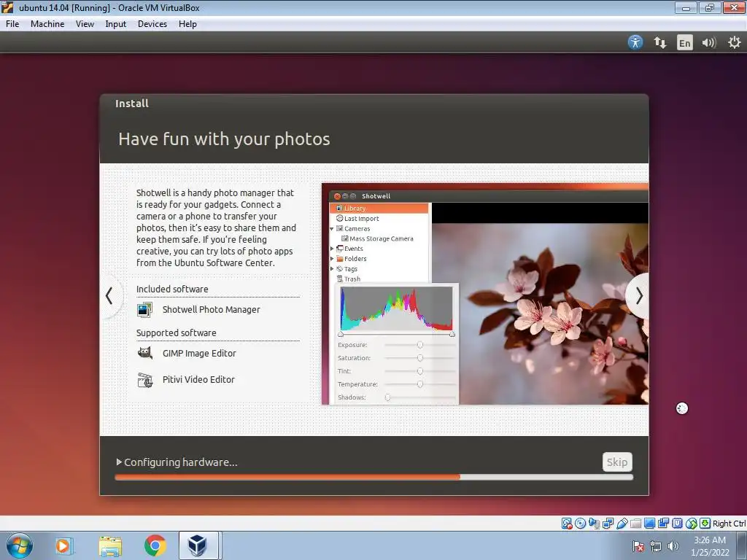This screenshot has width=747, height=560.
Task: Click VirtualBox hard disk activity icon
Action: point(567,524)
